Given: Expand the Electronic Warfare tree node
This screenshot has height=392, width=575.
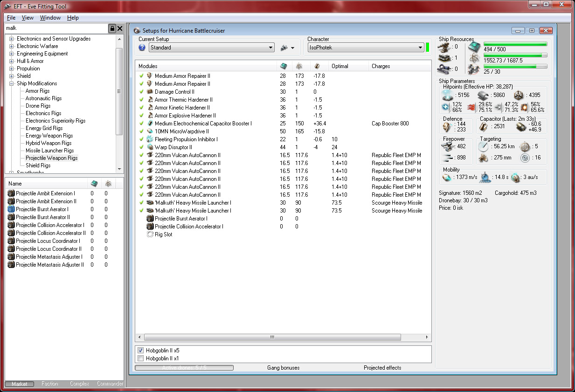Looking at the screenshot, I should click(12, 46).
